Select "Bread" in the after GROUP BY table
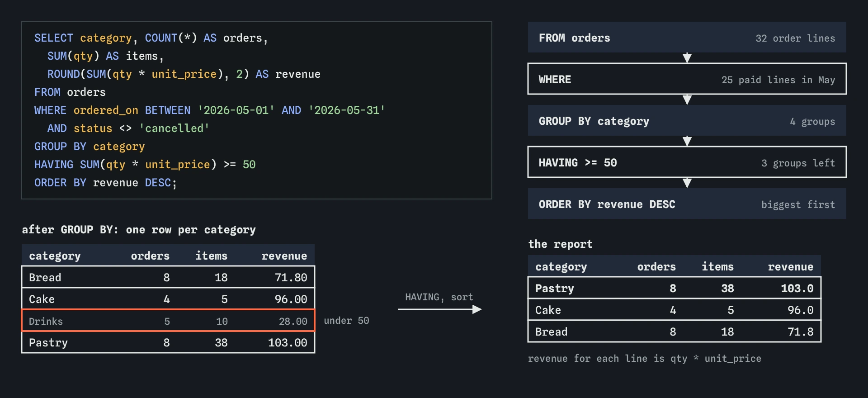 click(45, 278)
